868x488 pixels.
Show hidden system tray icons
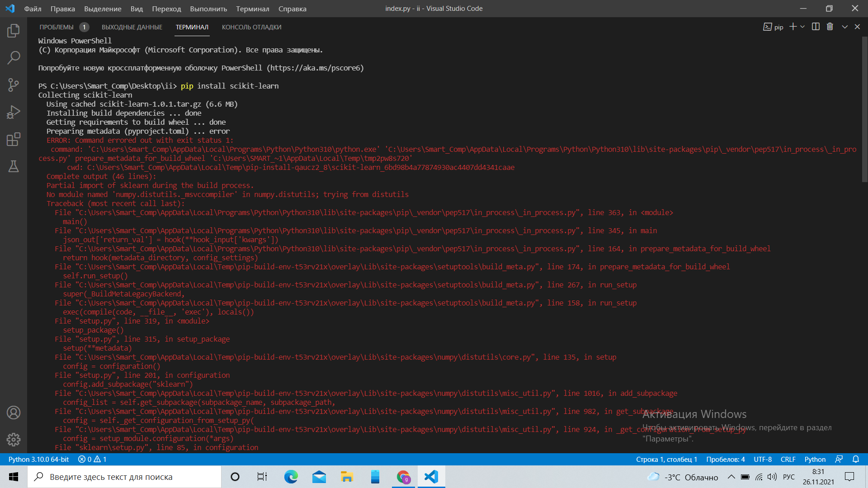click(x=731, y=477)
